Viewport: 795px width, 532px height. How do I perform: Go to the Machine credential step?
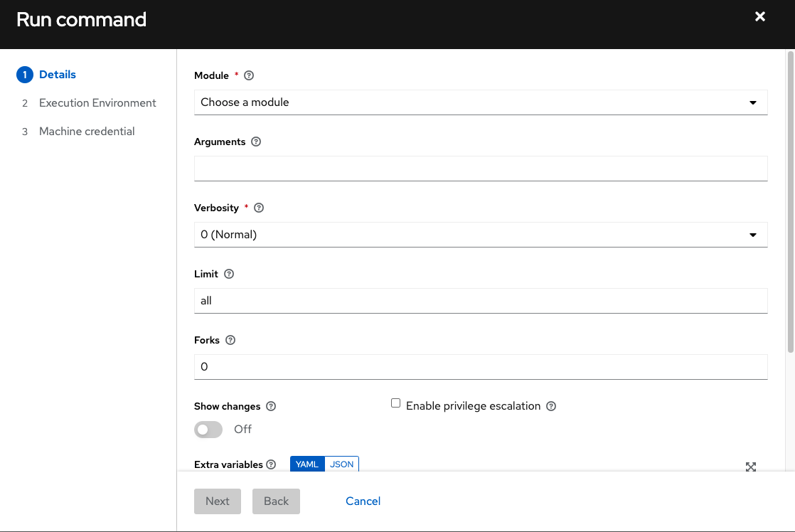pyautogui.click(x=87, y=131)
